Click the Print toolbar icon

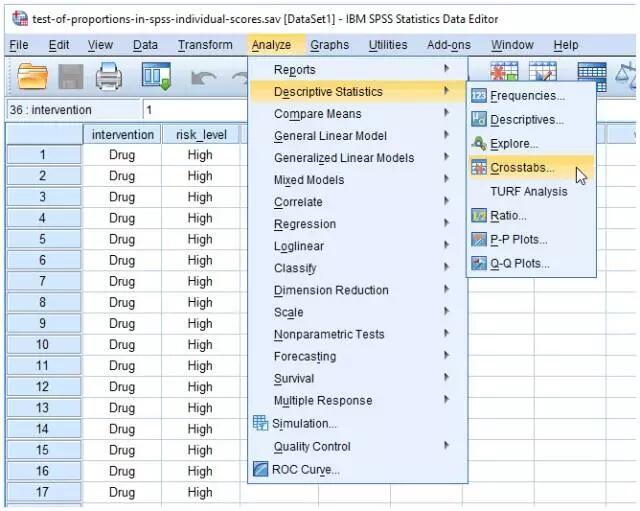click(109, 77)
